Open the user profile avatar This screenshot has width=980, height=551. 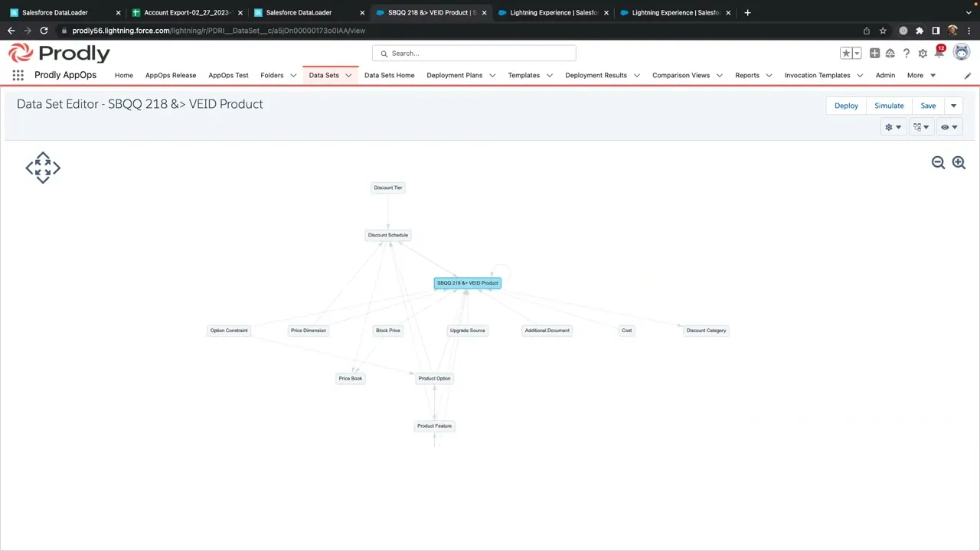click(x=961, y=53)
